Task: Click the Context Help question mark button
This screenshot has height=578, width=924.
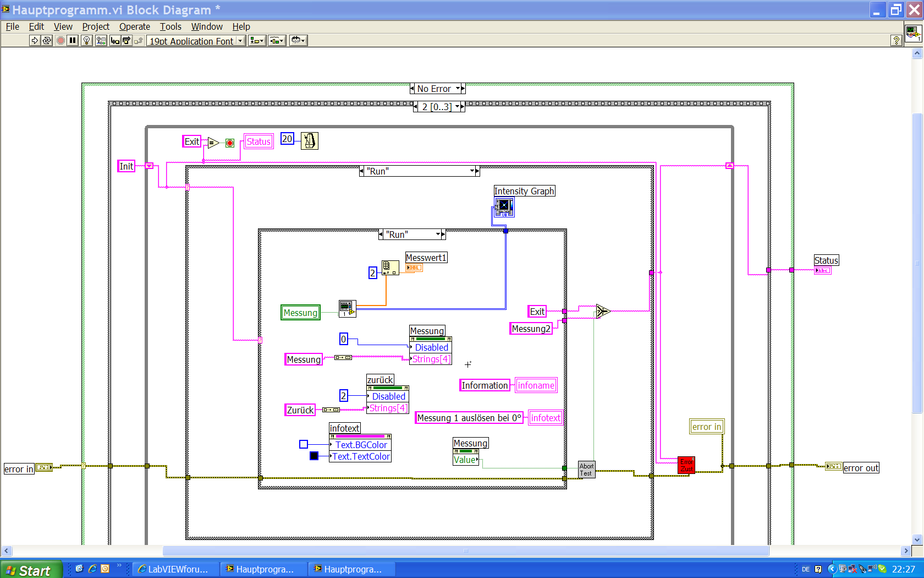Action: (897, 40)
